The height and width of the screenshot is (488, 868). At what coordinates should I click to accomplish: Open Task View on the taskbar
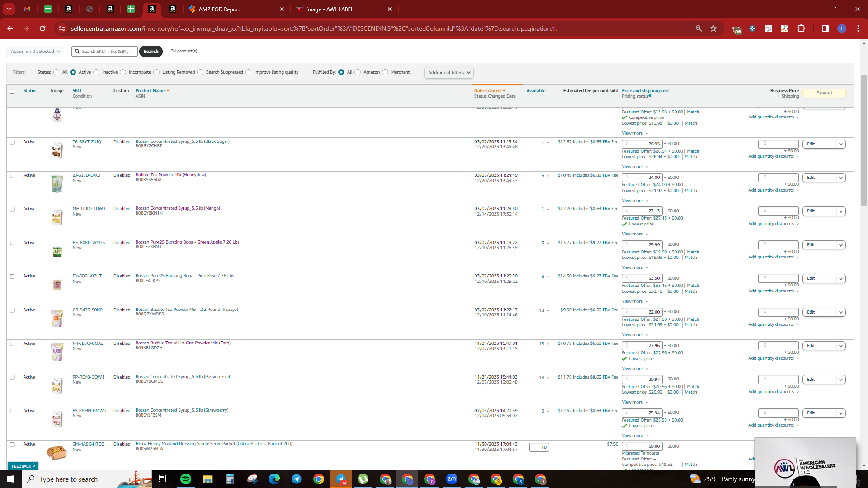click(163, 479)
